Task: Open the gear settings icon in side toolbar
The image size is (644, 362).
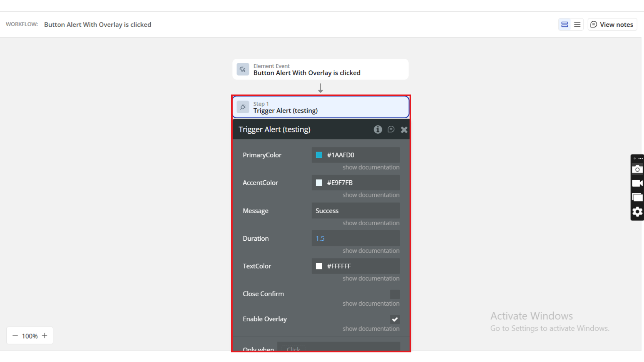Action: [637, 212]
